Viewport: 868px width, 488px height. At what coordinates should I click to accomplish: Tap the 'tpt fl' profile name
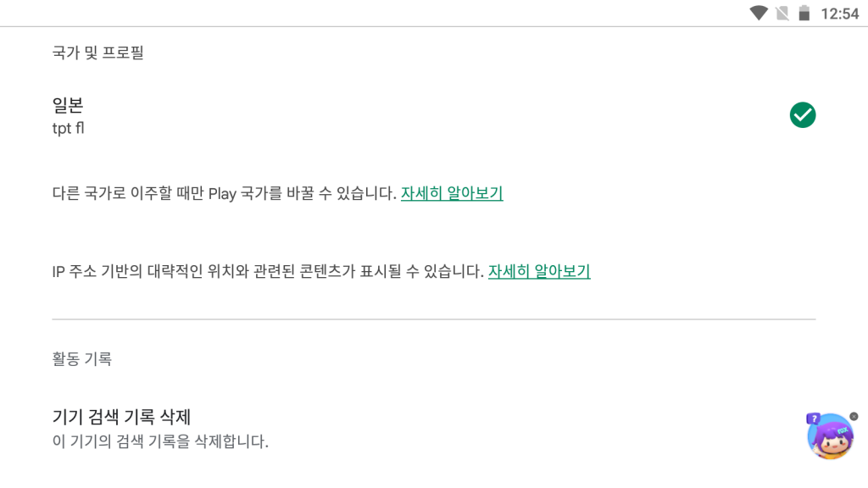(68, 129)
